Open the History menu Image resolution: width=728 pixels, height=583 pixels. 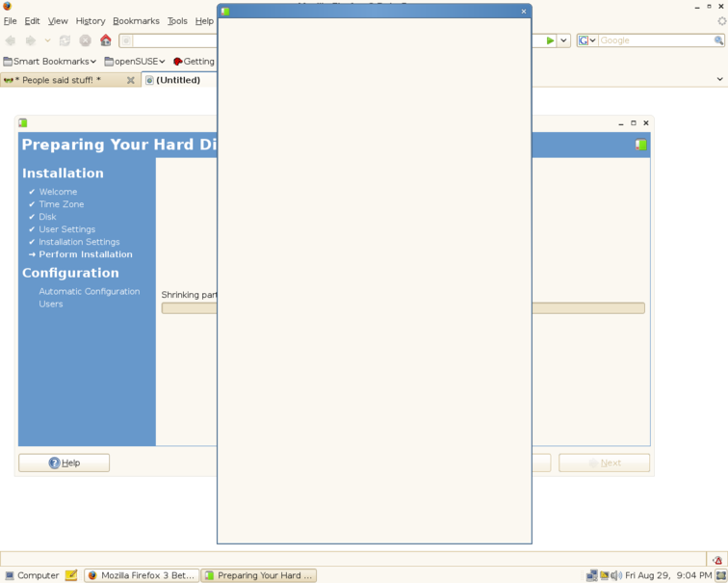coord(90,20)
